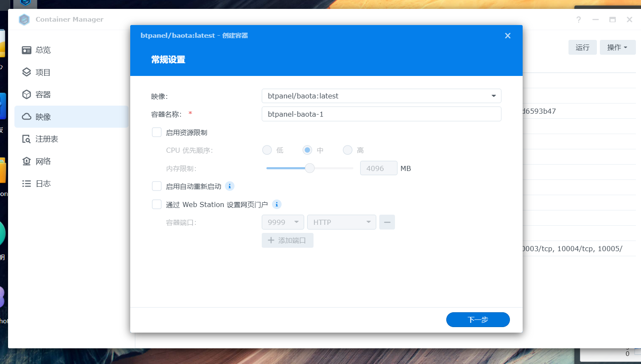Click the Container Manager app logo icon

[25, 20]
